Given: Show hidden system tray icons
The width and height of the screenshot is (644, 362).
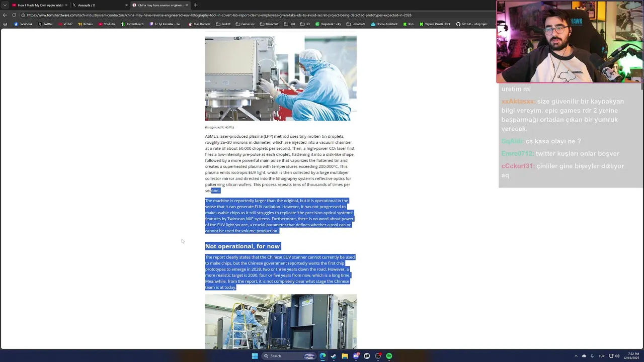Looking at the screenshot, I should [576, 356].
